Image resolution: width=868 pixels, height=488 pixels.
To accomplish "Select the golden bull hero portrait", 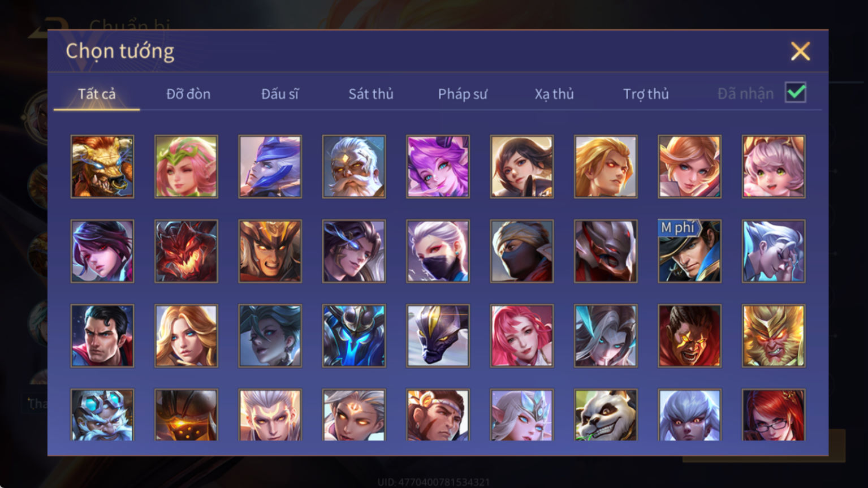I will pos(102,166).
